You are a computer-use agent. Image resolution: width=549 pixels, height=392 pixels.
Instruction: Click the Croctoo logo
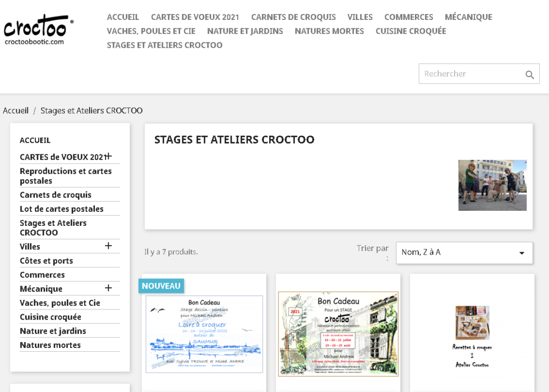pos(39,30)
